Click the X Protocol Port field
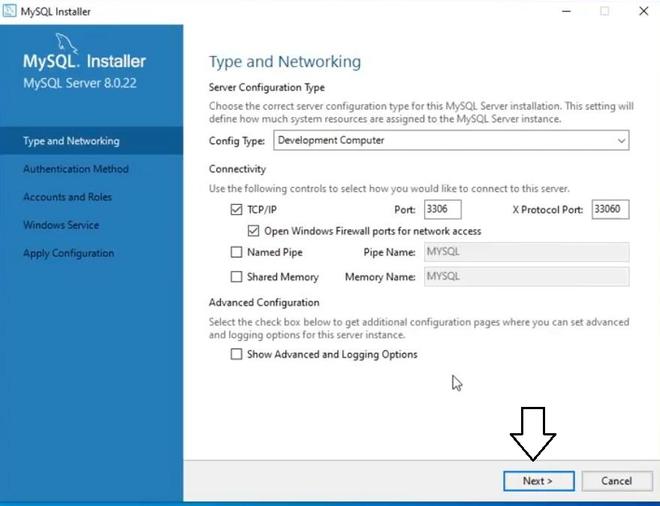 tap(610, 209)
